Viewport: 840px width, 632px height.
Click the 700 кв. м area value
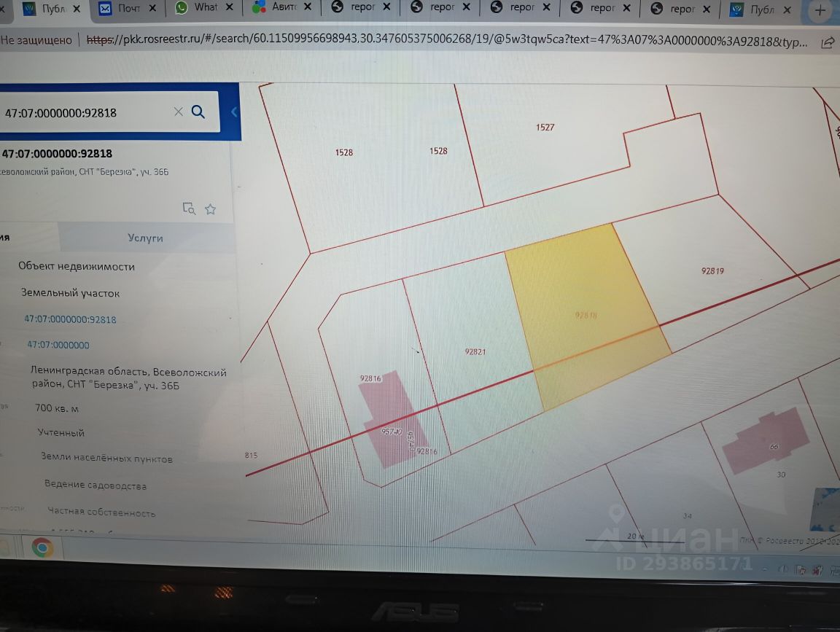[x=57, y=408]
